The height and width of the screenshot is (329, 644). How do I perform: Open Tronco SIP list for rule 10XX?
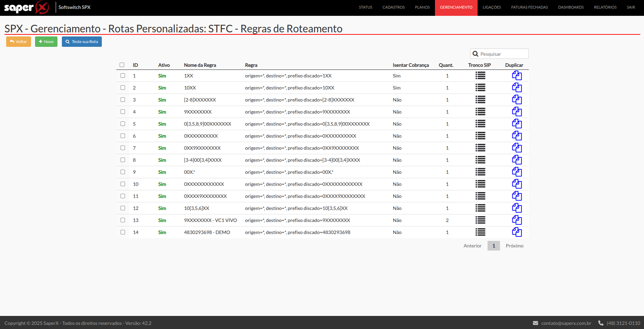tap(480, 88)
